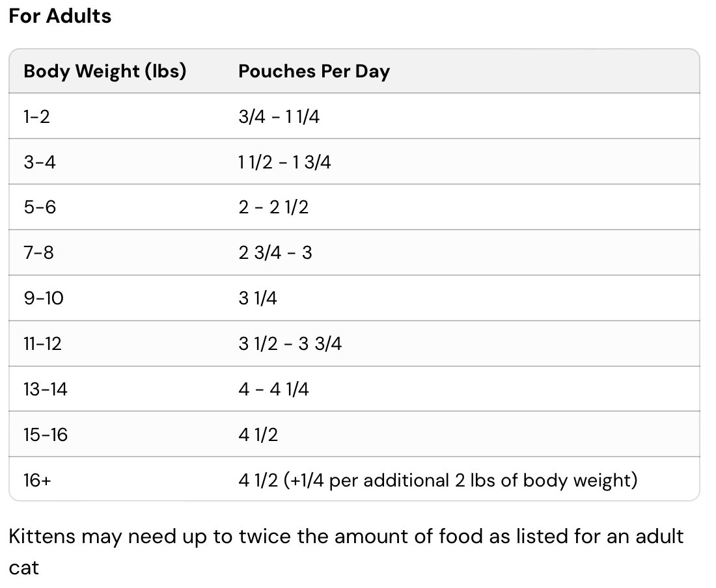Click the "7-8" body weight cell
The width and height of the screenshot is (716, 588).
[x=38, y=252]
